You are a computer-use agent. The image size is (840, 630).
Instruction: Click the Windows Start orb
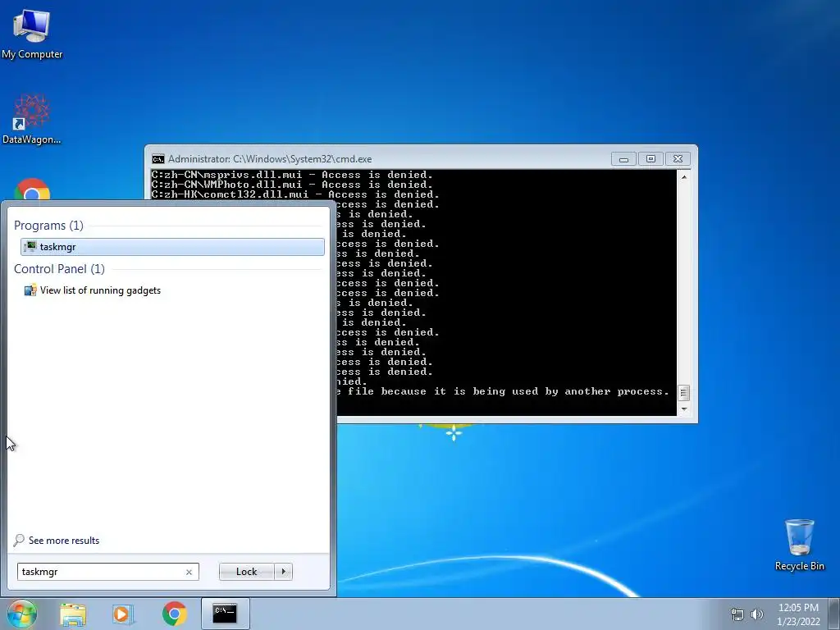(21, 614)
